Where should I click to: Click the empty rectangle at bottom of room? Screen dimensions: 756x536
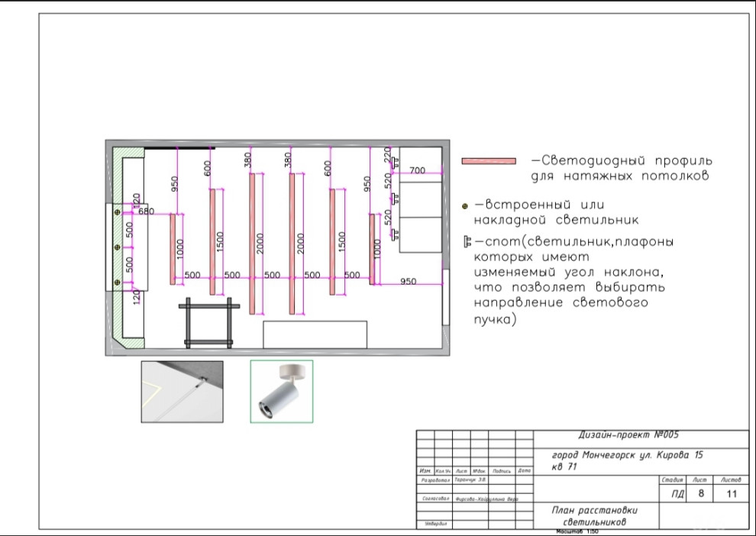click(315, 334)
